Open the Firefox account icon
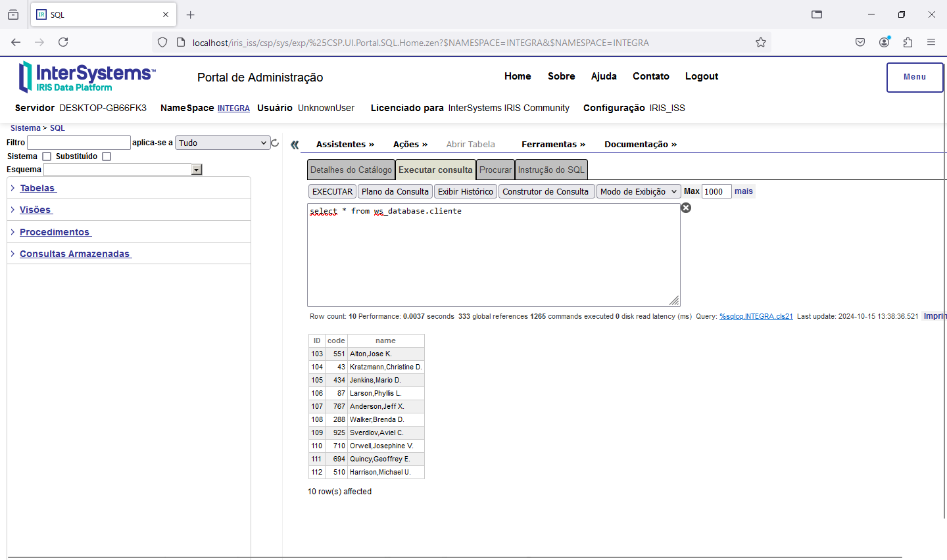947x560 pixels. pyautogui.click(x=884, y=42)
